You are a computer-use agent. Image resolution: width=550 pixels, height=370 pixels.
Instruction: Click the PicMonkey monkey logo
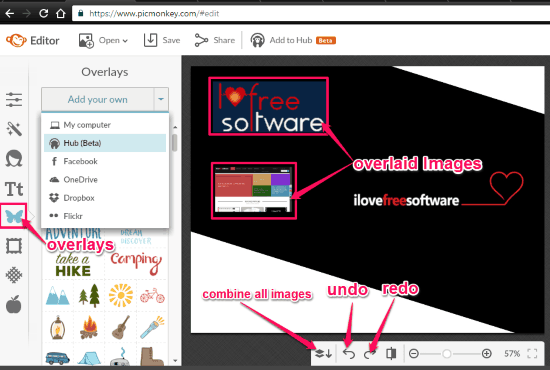[x=16, y=40]
